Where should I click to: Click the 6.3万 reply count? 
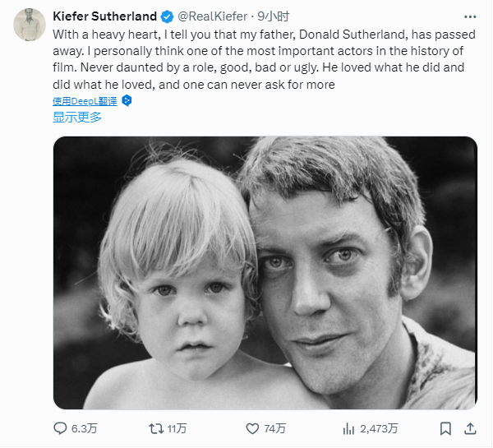(86, 428)
